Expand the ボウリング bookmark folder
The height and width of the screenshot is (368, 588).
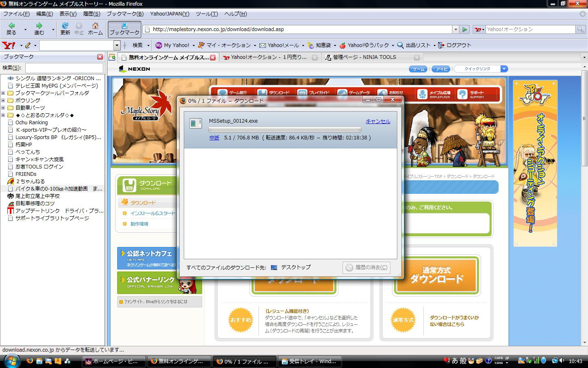pyautogui.click(x=3, y=100)
